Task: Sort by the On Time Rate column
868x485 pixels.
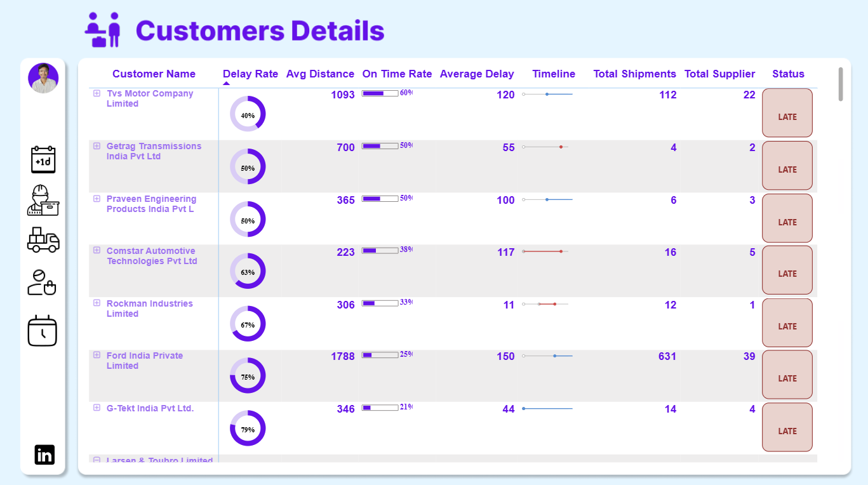Action: [x=397, y=74]
